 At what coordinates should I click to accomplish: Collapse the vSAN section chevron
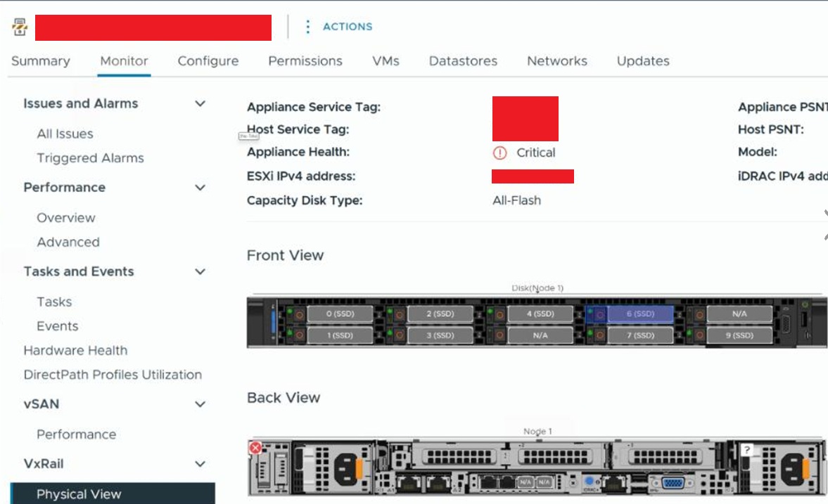200,404
